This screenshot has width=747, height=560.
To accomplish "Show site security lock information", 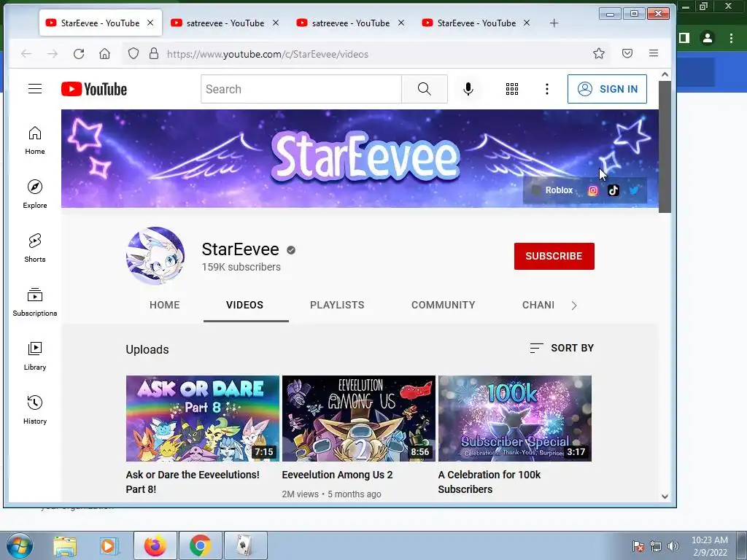I will 153,53.
